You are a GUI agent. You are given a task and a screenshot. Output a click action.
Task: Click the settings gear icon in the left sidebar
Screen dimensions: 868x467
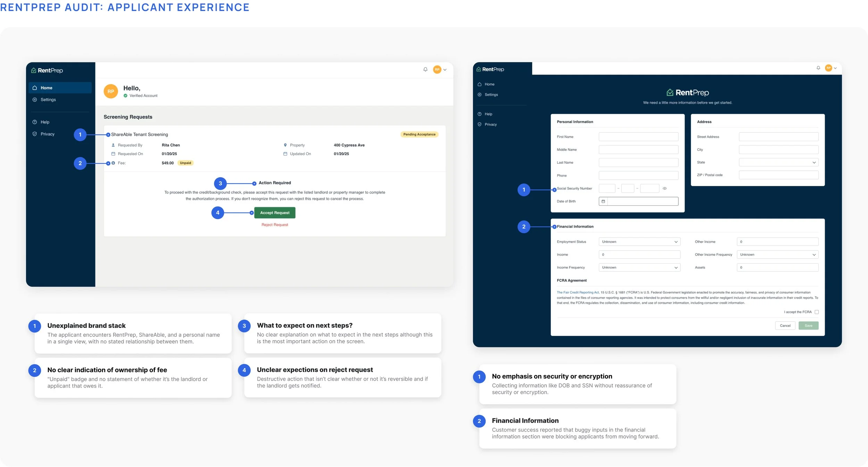(35, 100)
